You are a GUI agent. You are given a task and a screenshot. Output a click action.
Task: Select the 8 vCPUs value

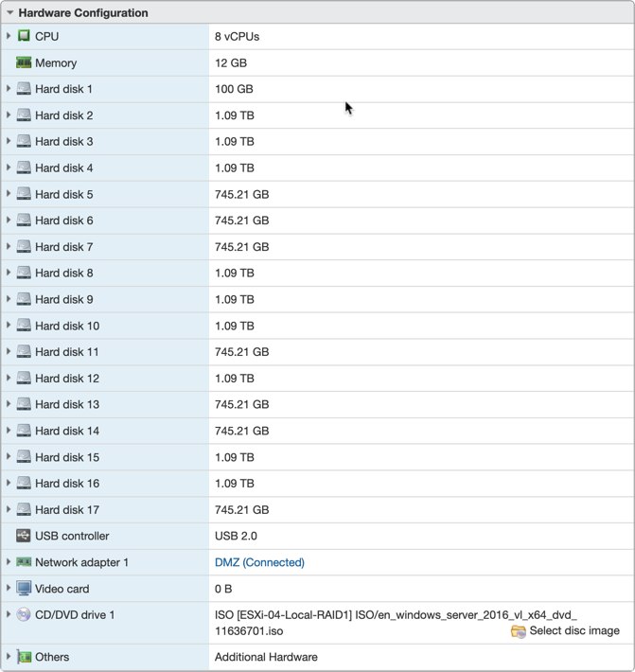[237, 36]
